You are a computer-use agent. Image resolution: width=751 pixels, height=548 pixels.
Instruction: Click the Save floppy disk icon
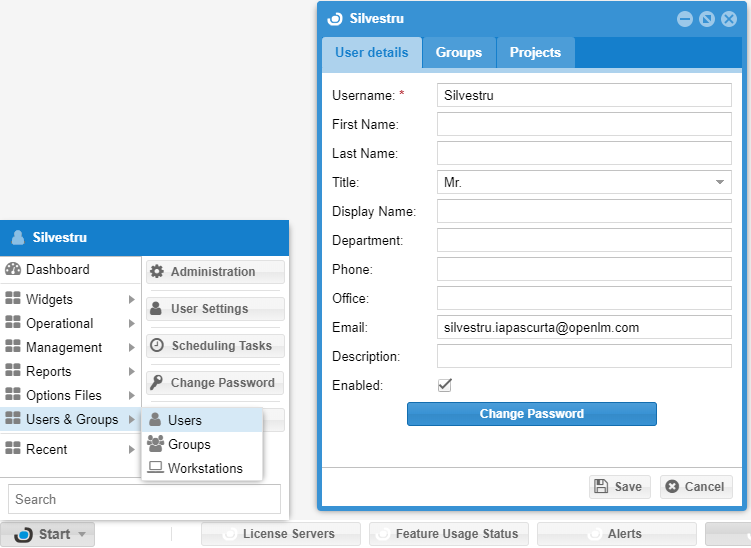point(601,487)
